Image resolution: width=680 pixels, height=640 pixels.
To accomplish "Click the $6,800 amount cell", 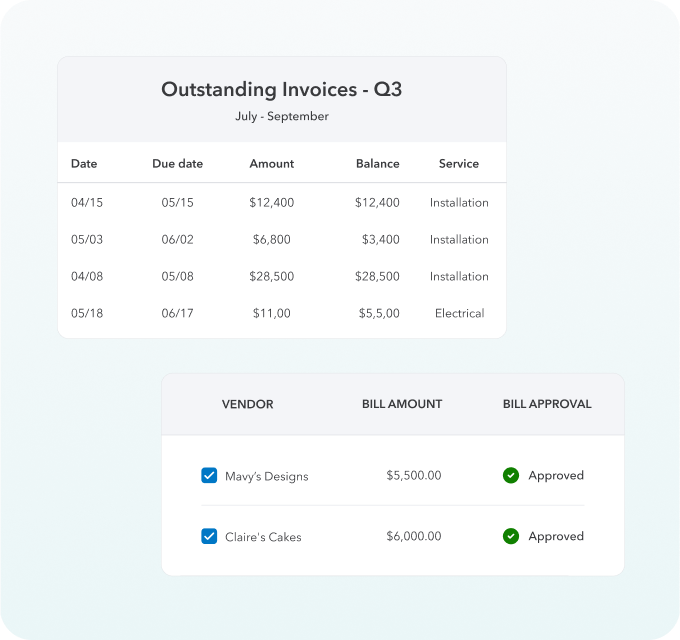I will coord(271,239).
